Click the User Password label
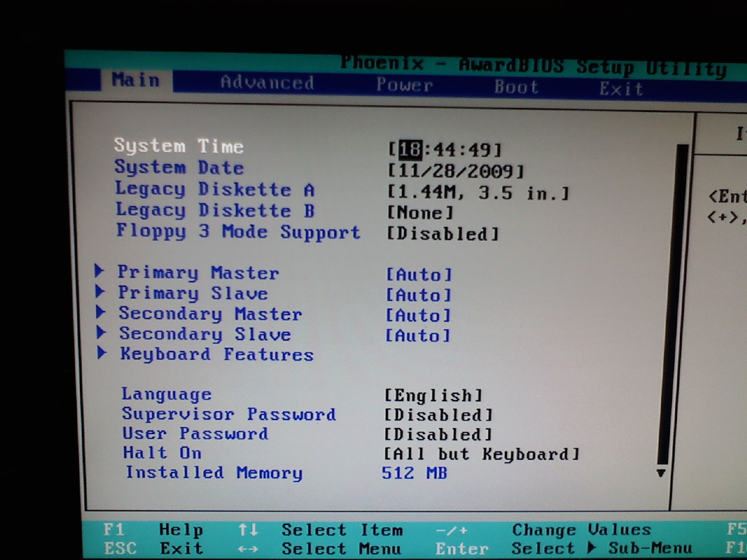The image size is (747, 560). click(x=196, y=434)
